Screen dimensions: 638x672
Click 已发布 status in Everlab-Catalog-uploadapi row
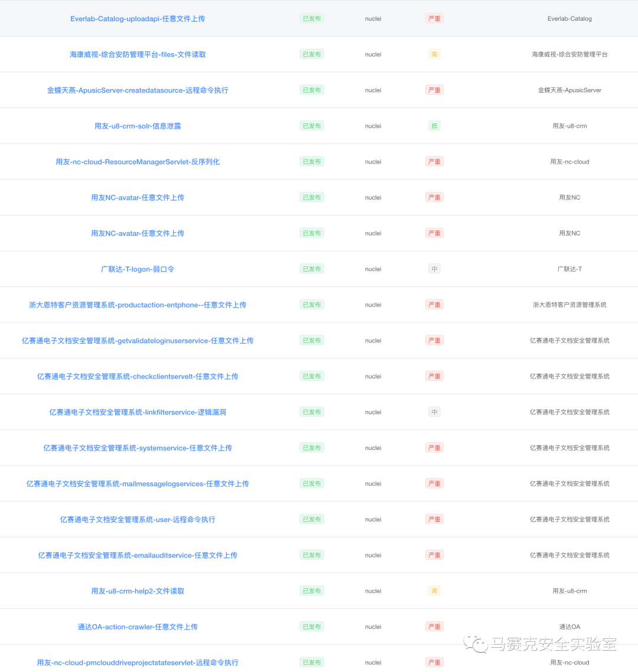(x=312, y=18)
